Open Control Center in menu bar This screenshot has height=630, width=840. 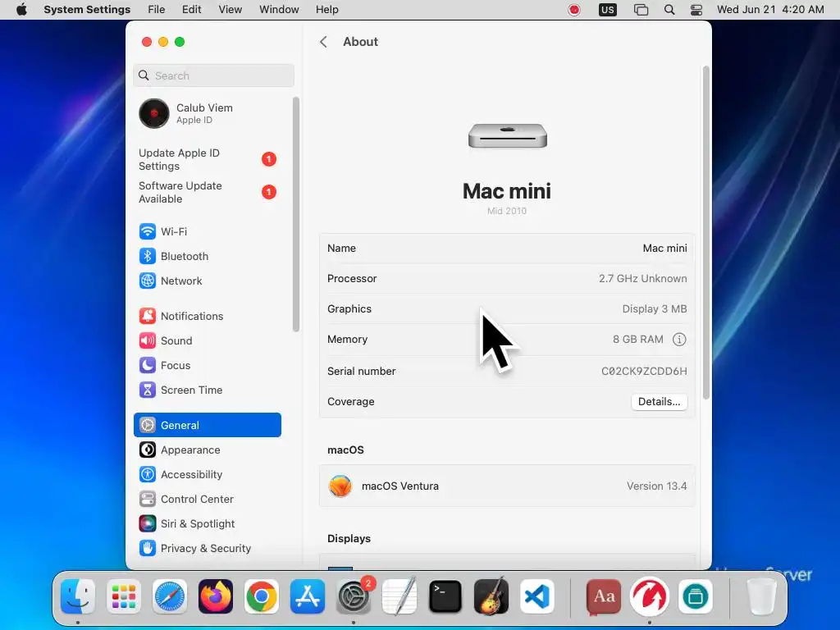click(x=696, y=10)
